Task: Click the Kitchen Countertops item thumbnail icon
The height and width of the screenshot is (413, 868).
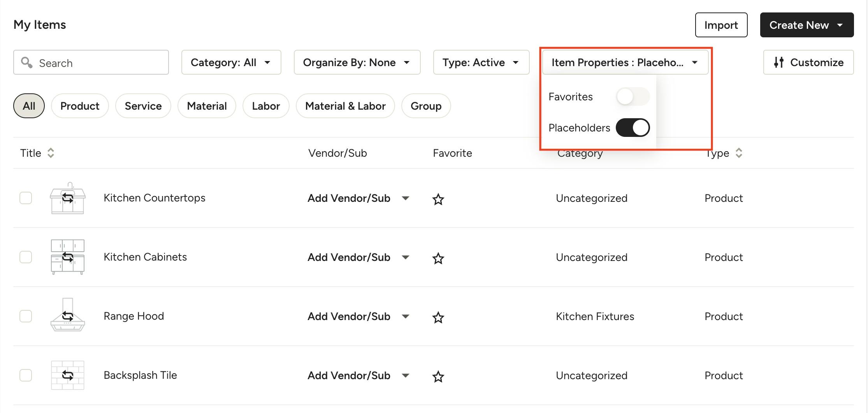Action: click(x=67, y=198)
